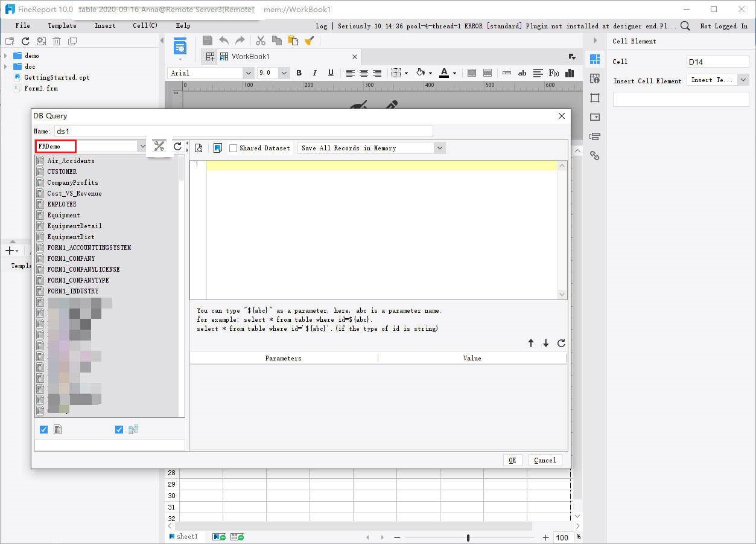The image size is (756, 544).
Task: Open the Insert menu
Action: point(104,25)
